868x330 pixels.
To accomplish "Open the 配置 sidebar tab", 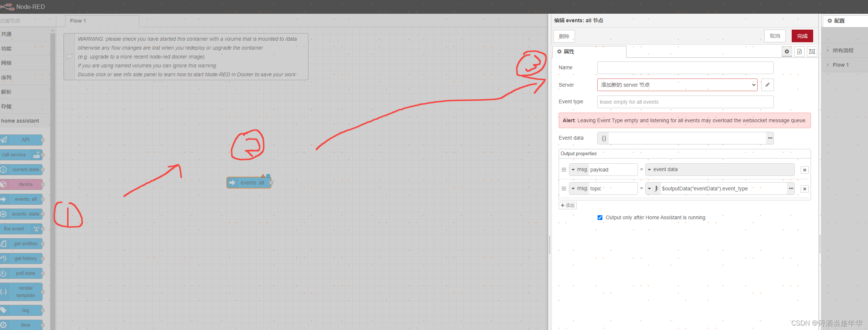I will tap(846, 21).
